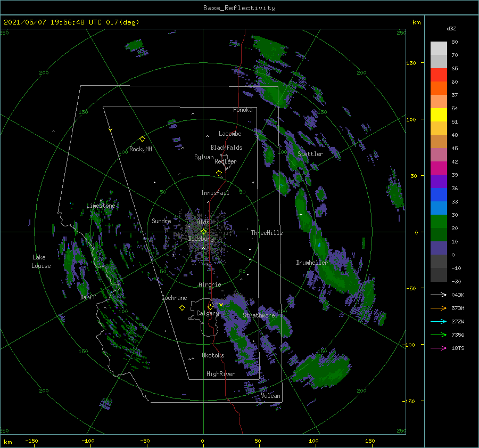Select the white 04DK arrow in legend
Screen dimensions: 479x448
pyautogui.click(x=439, y=295)
